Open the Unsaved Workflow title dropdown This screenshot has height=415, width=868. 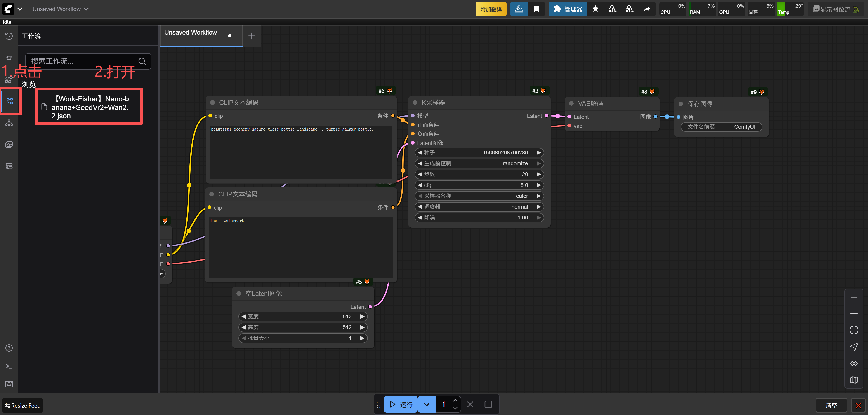pos(61,9)
